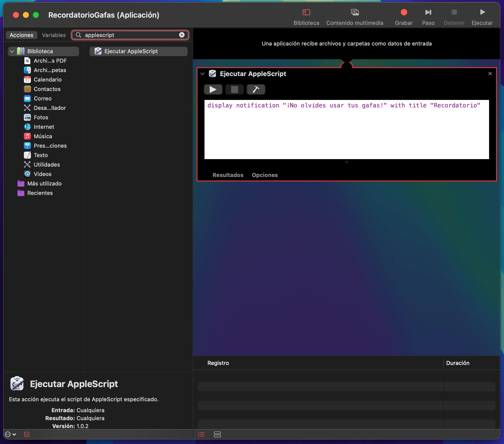
Task: Collapse the Ejecutar AppleScript action
Action: coord(202,74)
